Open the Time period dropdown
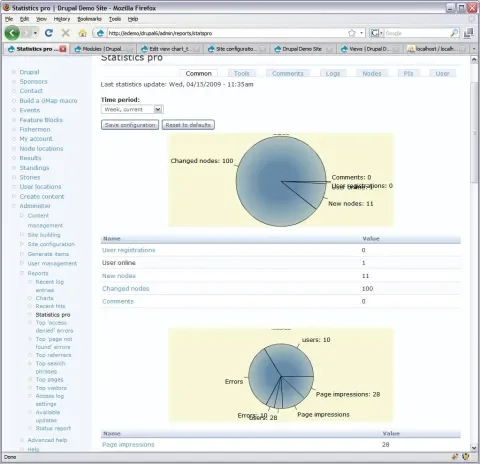 click(x=132, y=109)
